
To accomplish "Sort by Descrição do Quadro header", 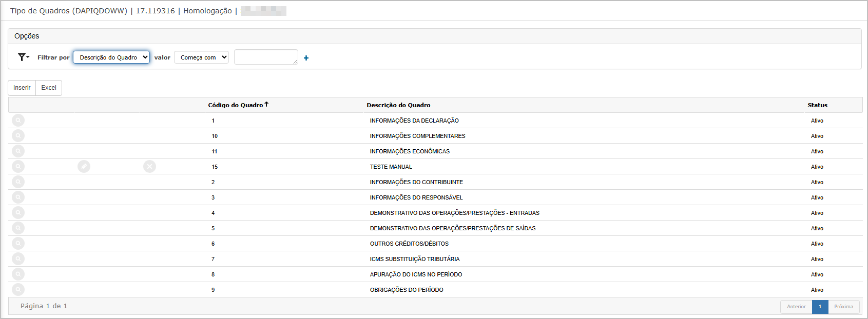I will coord(398,105).
